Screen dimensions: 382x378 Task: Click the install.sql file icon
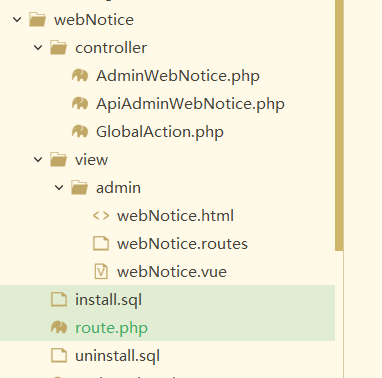pos(59,299)
